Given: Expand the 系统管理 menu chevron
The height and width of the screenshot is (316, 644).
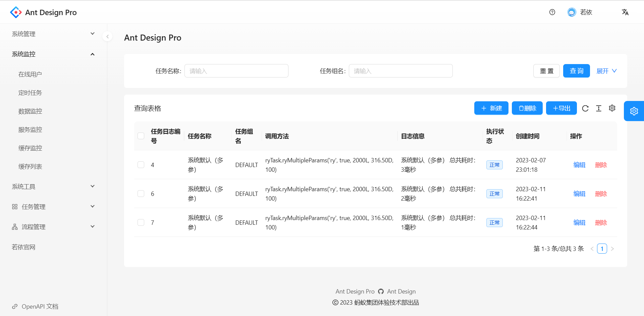Looking at the screenshot, I should [x=93, y=34].
